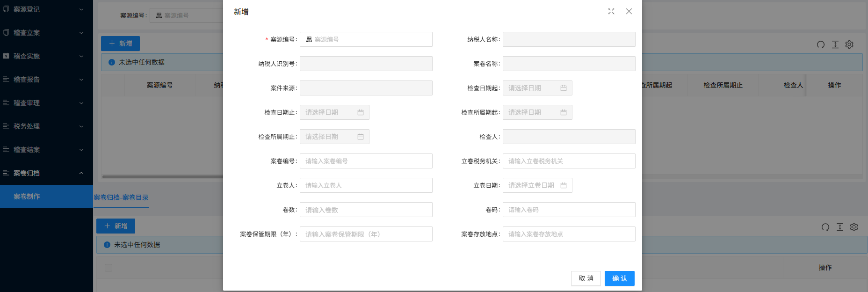
Task: Switch to 案卷归档-案卷目录 tab
Action: [x=121, y=197]
